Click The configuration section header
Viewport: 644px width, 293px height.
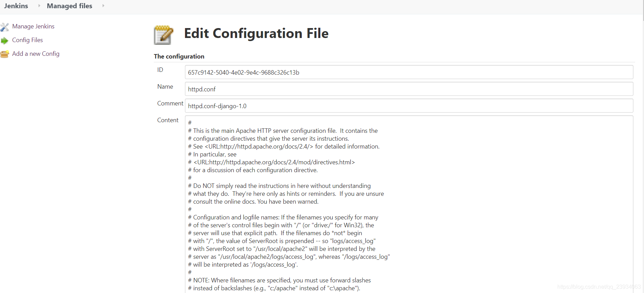[179, 56]
